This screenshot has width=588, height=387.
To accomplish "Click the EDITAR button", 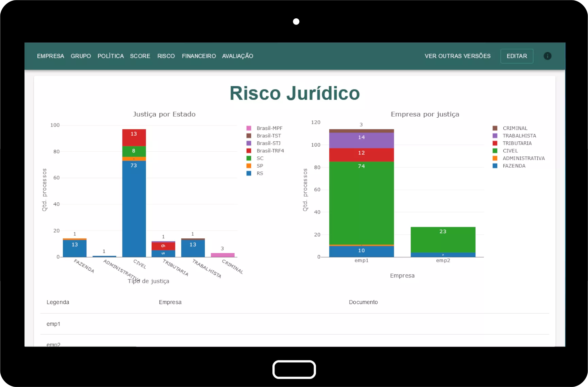I will click(x=517, y=56).
